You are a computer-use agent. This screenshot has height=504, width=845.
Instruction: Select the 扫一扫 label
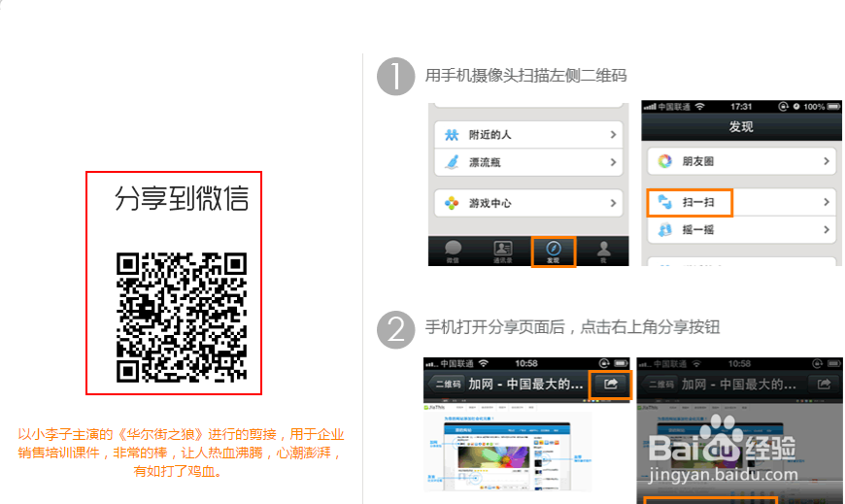(698, 202)
